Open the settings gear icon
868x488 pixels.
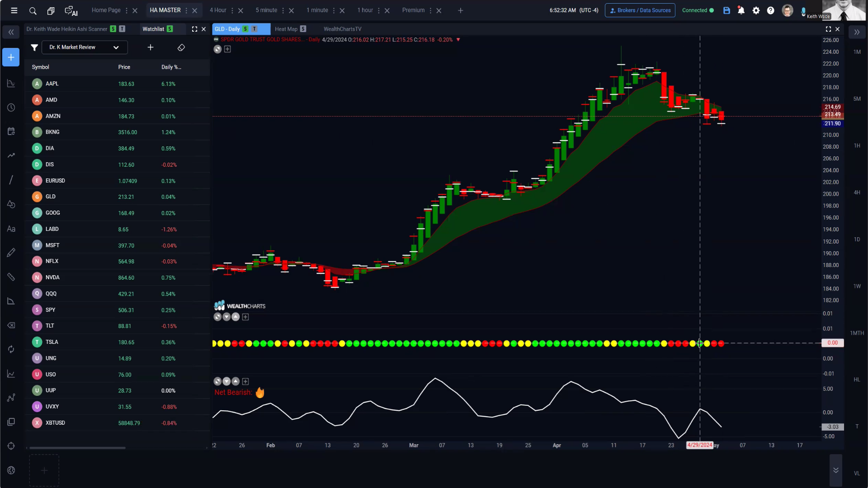point(756,10)
